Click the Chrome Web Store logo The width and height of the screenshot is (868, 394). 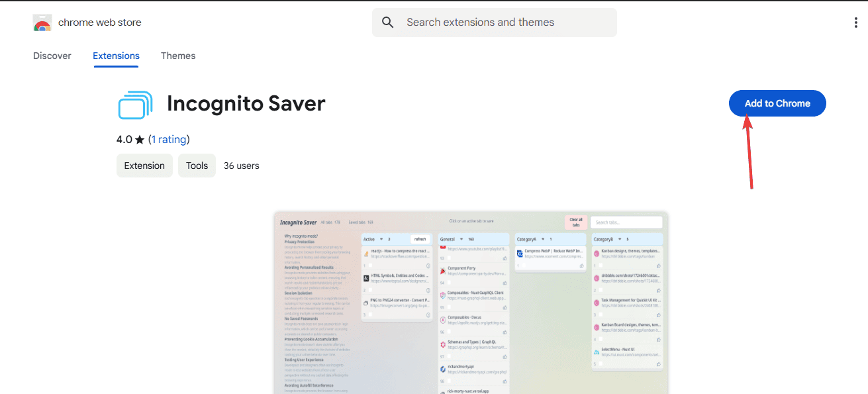click(x=42, y=23)
